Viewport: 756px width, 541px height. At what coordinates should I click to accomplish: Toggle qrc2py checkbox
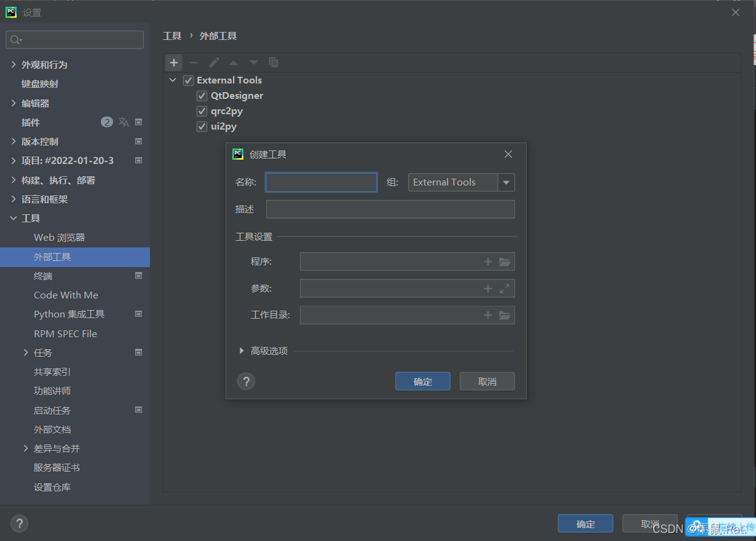[x=202, y=111]
